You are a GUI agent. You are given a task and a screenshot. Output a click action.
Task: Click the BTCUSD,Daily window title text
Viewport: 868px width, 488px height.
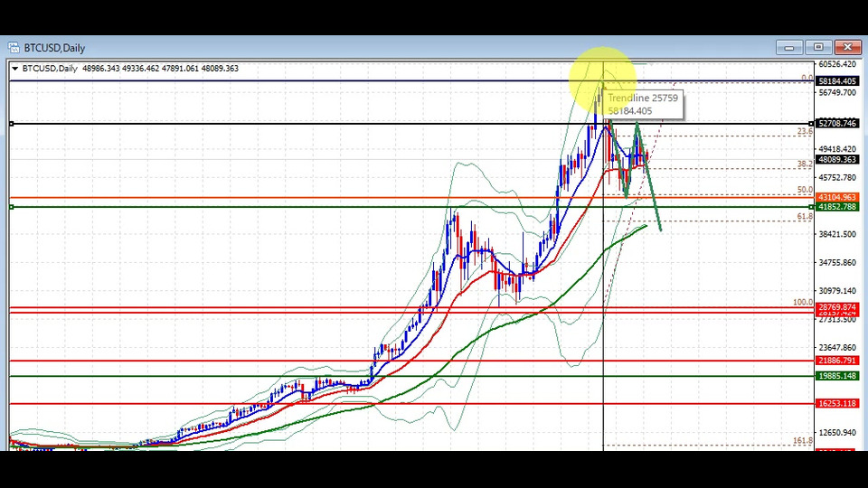(x=54, y=48)
